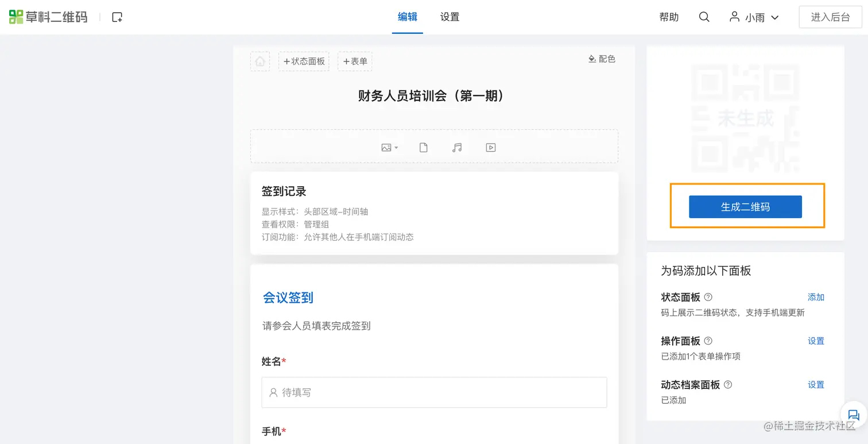Click 设置 for 操作面板
The height and width of the screenshot is (444, 868).
coord(816,341)
